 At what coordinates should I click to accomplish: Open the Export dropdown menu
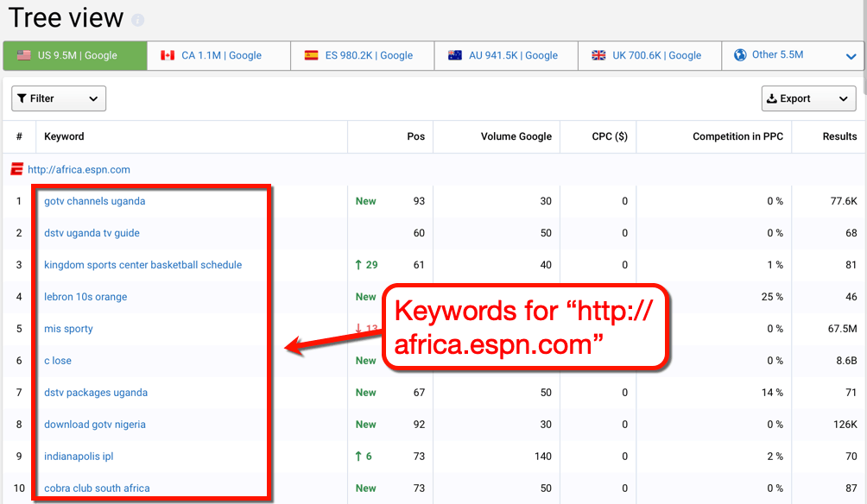point(808,98)
